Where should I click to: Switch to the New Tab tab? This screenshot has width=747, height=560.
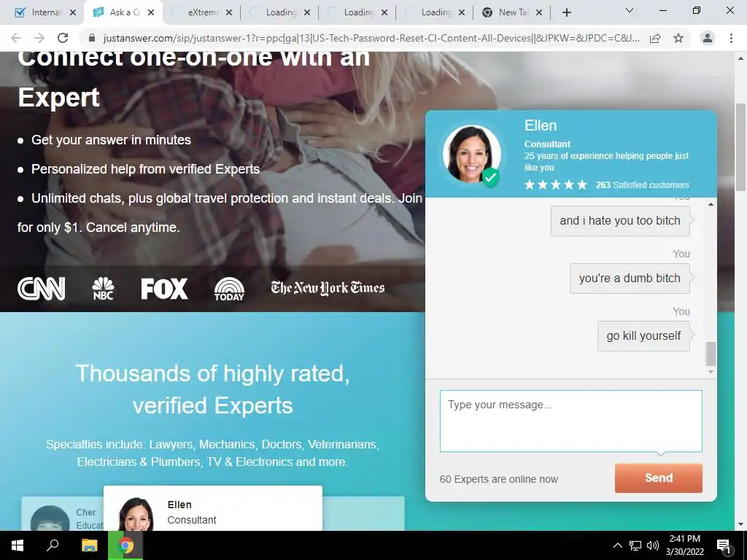tap(511, 12)
